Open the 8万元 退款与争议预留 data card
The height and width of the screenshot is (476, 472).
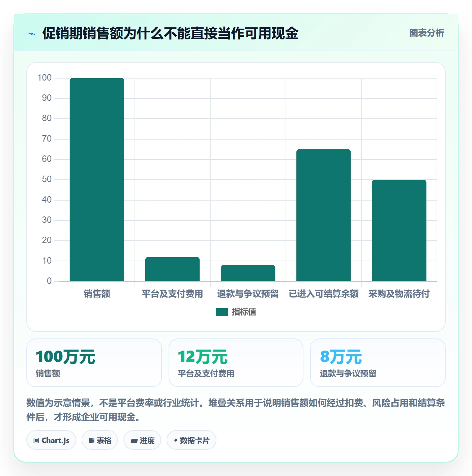click(378, 363)
